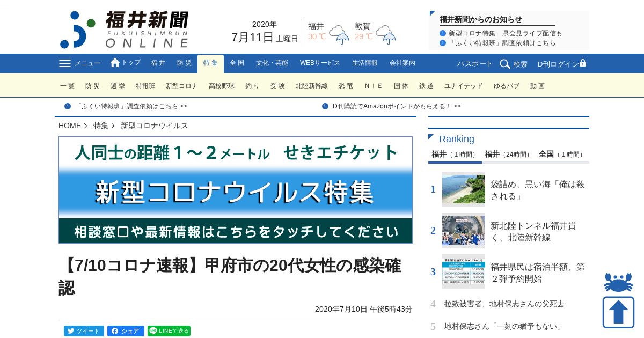Select 福井（24時間） ranking tab

click(508, 155)
